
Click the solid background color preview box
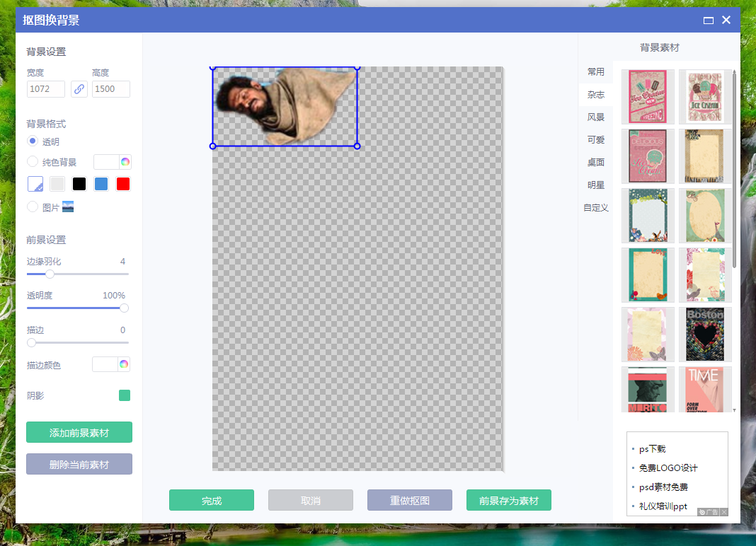pyautogui.click(x=106, y=162)
